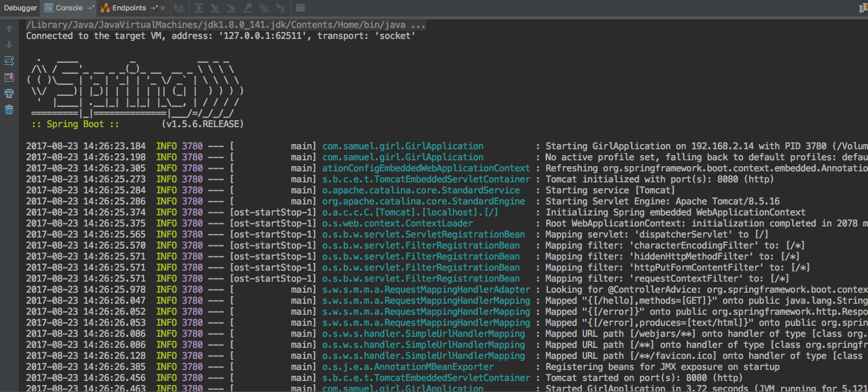Click 'characterEncodingFilter' mapping message
This screenshot has width=868, height=392.
(x=676, y=245)
